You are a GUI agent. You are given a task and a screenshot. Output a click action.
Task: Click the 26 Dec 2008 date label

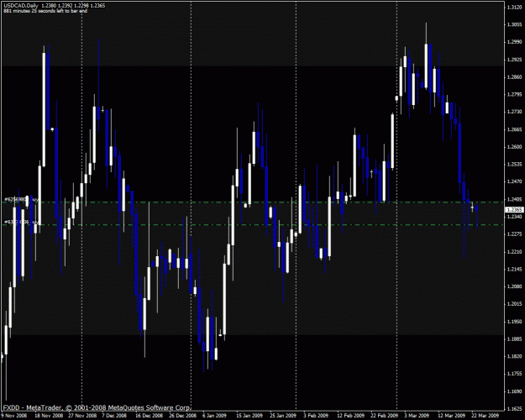point(183,416)
